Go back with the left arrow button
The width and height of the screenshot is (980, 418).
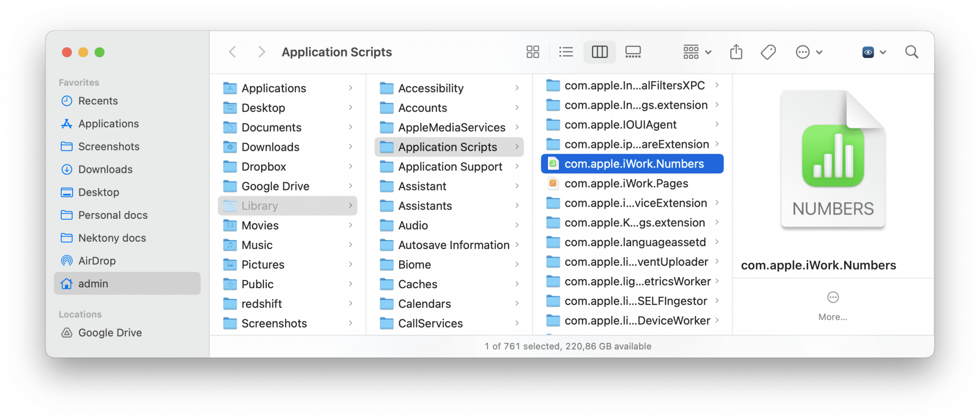pyautogui.click(x=233, y=52)
